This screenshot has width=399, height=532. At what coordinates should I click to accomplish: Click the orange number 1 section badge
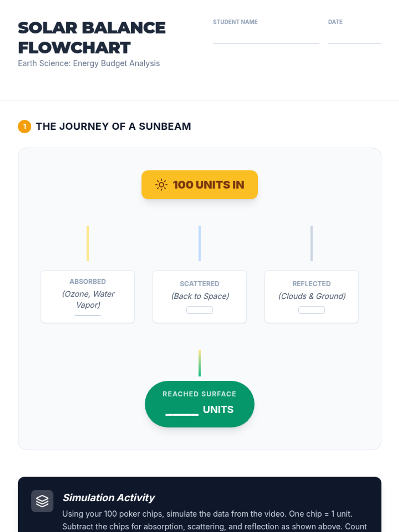pos(24,126)
